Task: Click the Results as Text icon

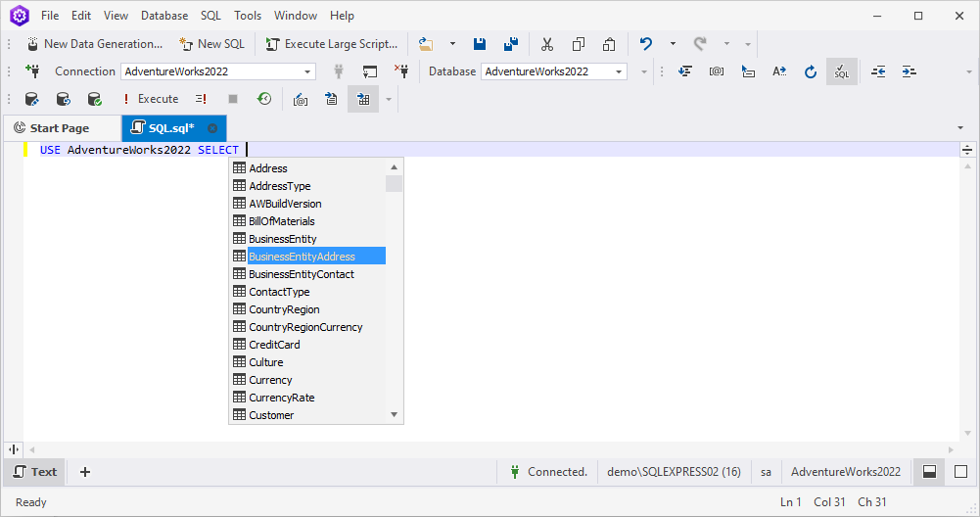Action: (x=331, y=99)
